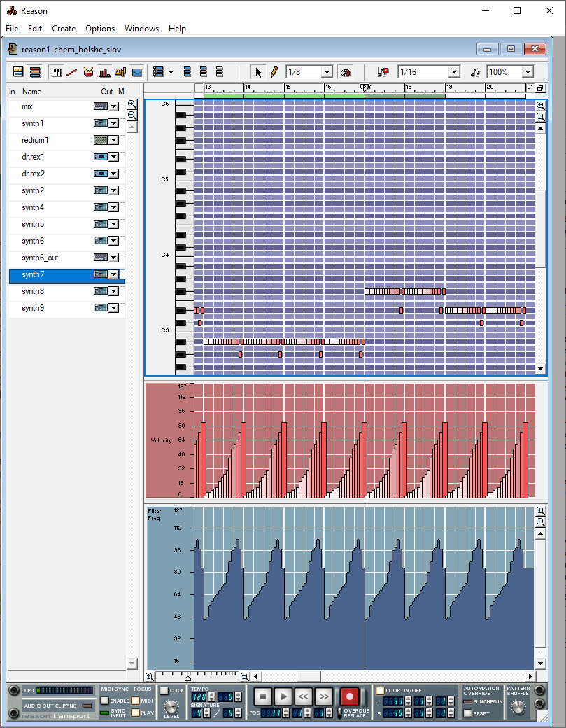Open the Create menu
The height and width of the screenshot is (728, 566).
coord(64,29)
